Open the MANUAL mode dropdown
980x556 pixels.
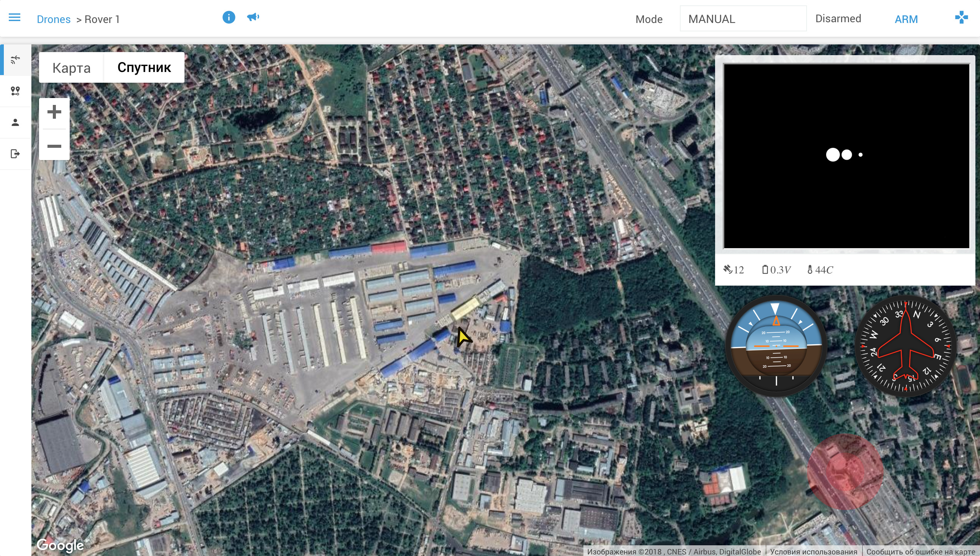pyautogui.click(x=743, y=19)
